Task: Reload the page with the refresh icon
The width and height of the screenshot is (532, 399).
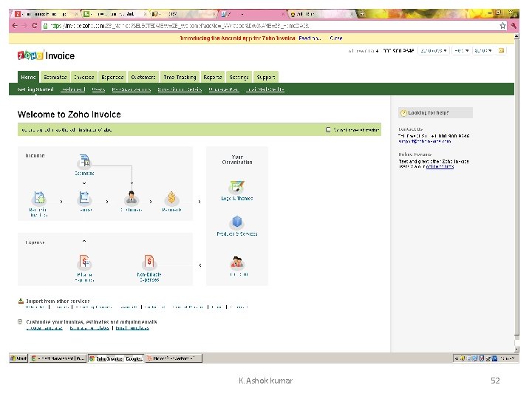Action: 34,25
